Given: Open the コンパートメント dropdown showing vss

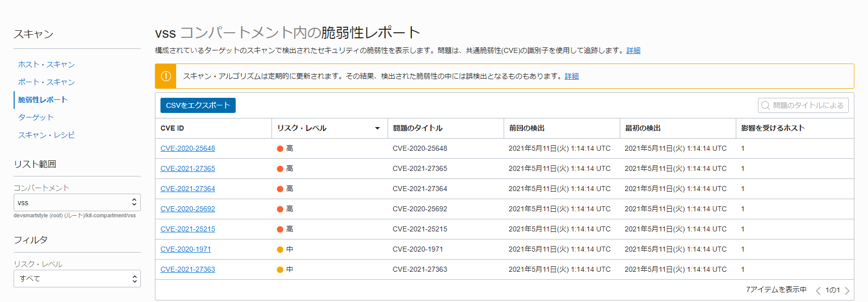Looking at the screenshot, I should 77,203.
